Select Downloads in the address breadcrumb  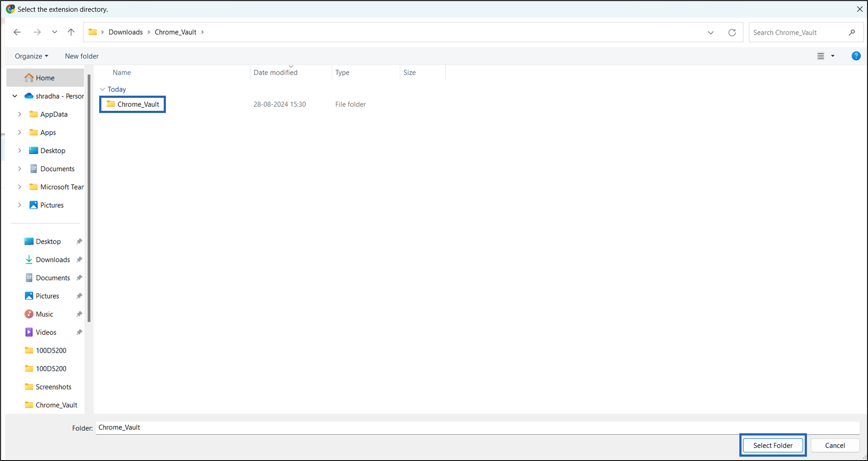(x=126, y=32)
